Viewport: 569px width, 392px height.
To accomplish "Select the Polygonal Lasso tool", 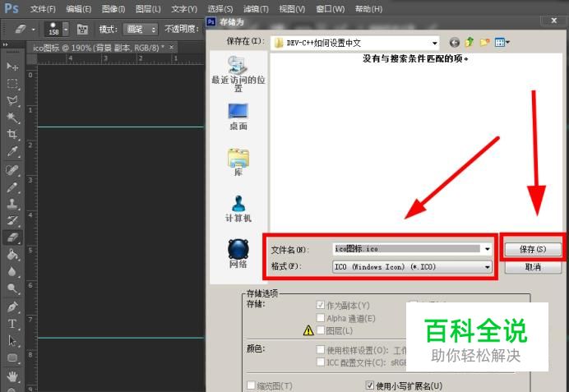I will pos(12,100).
